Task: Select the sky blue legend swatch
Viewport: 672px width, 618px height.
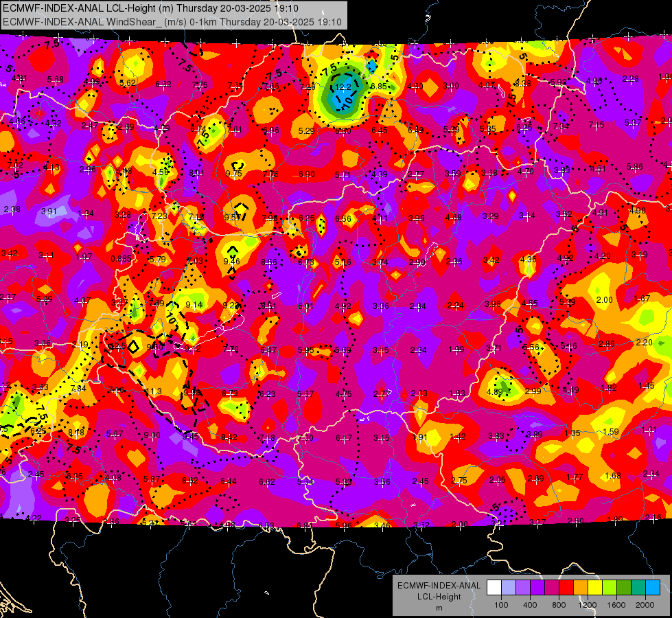Action: point(653,588)
